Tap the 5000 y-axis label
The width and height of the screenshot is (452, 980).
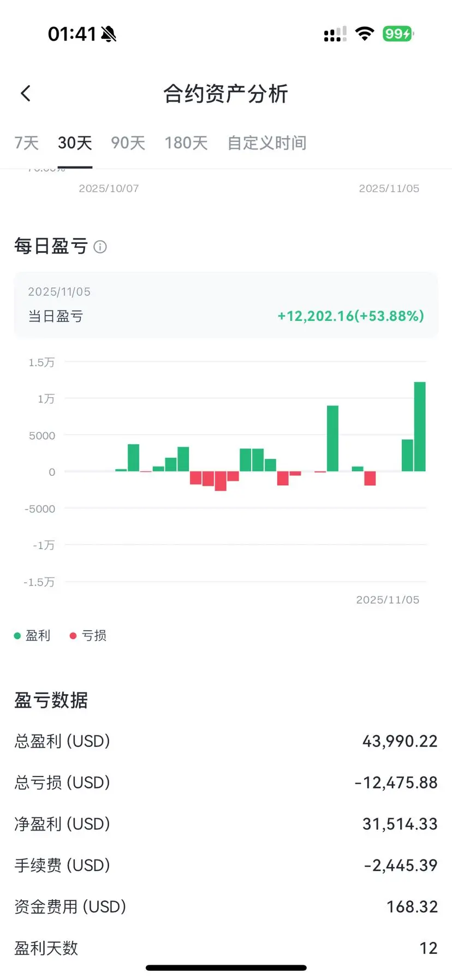click(x=42, y=435)
